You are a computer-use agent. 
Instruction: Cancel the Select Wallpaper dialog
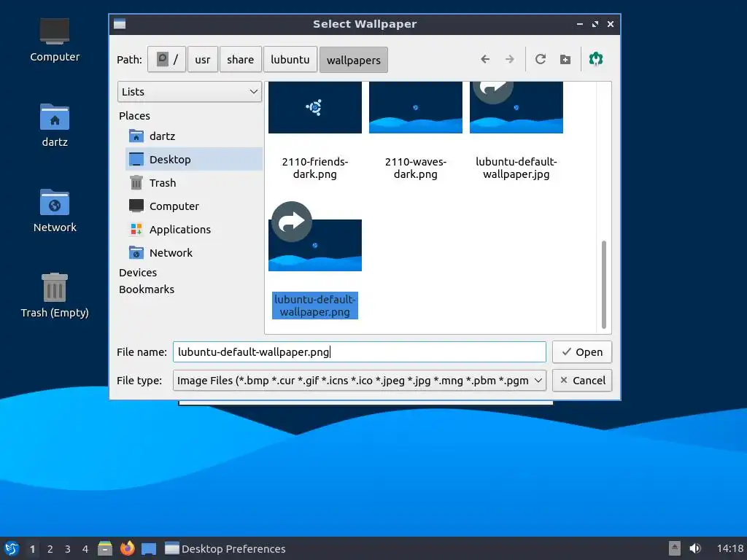pyautogui.click(x=581, y=381)
